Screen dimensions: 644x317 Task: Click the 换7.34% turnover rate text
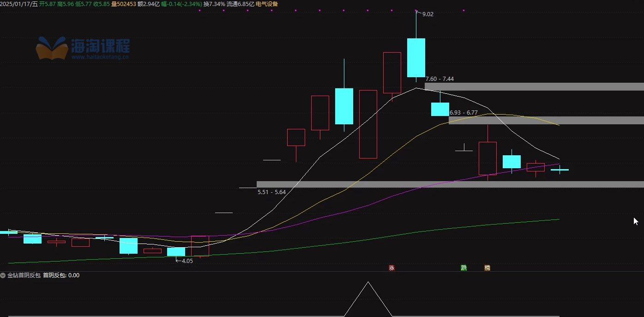(x=214, y=4)
